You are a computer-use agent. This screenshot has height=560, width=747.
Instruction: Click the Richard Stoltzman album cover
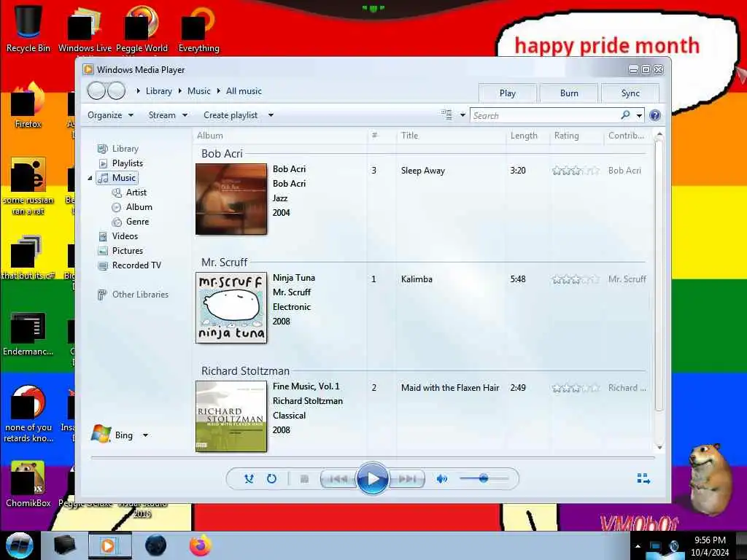(x=231, y=416)
